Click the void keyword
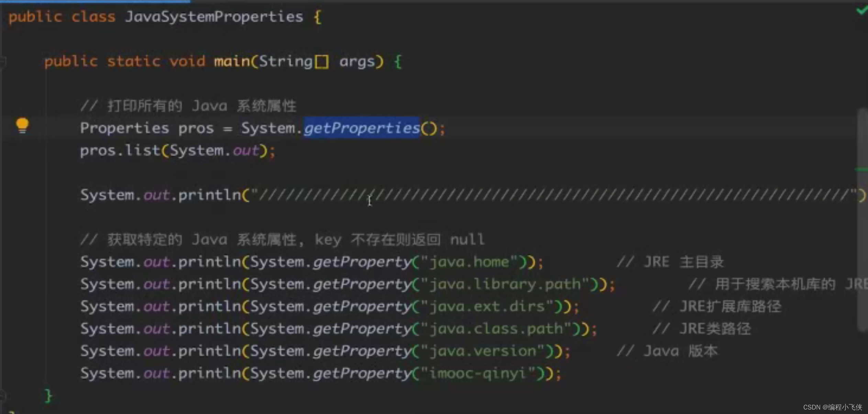 (187, 61)
